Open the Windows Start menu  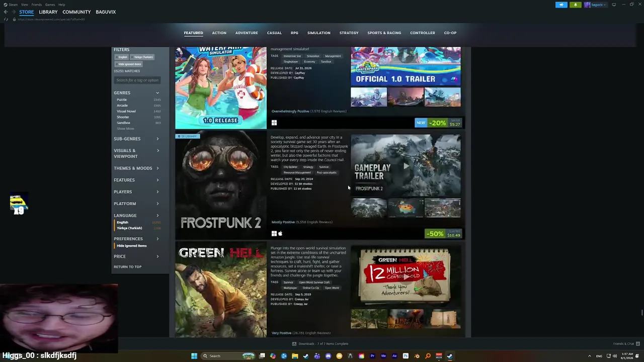coord(194,356)
